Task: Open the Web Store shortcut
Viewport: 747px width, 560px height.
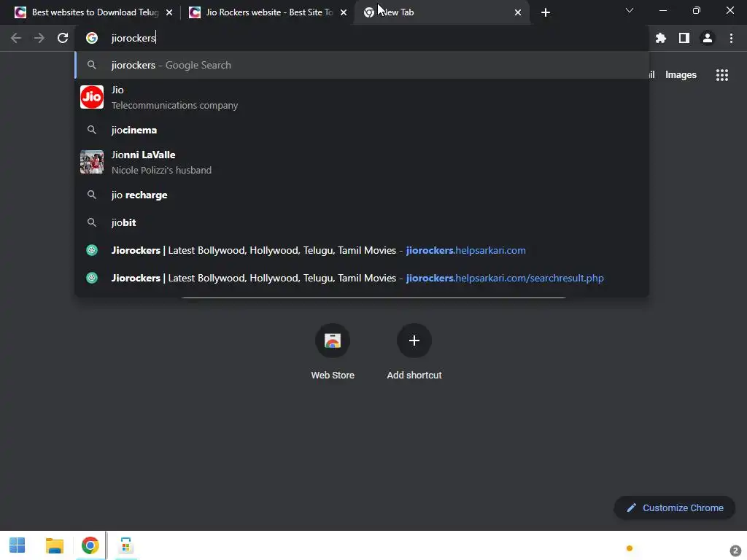Action: [333, 352]
